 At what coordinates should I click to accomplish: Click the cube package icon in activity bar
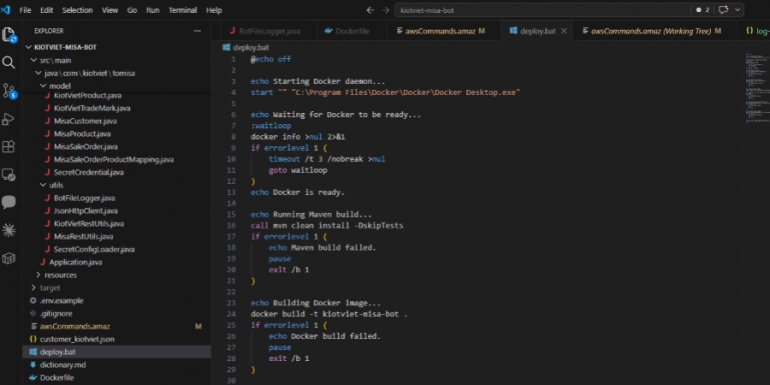(8, 258)
